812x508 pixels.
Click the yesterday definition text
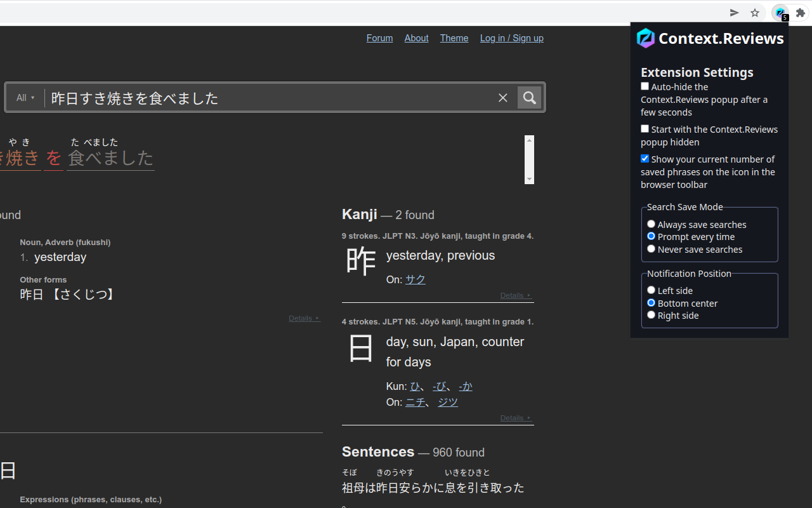pos(60,257)
